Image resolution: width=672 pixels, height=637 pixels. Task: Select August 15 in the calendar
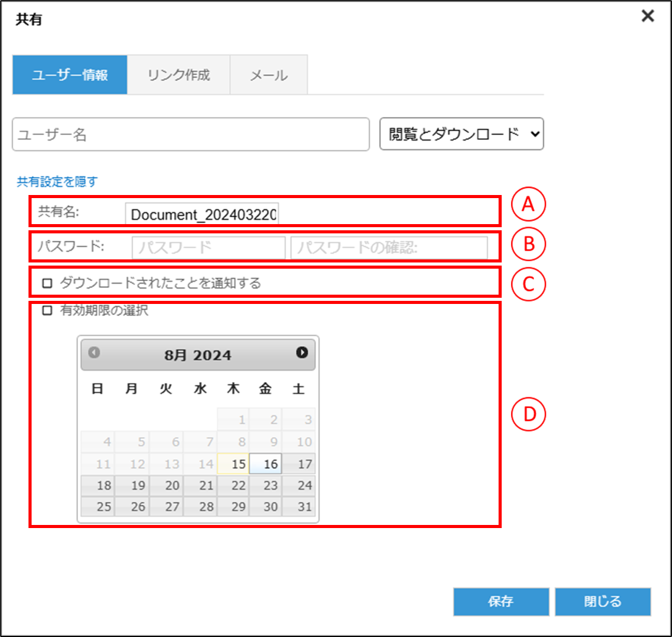coord(233,464)
